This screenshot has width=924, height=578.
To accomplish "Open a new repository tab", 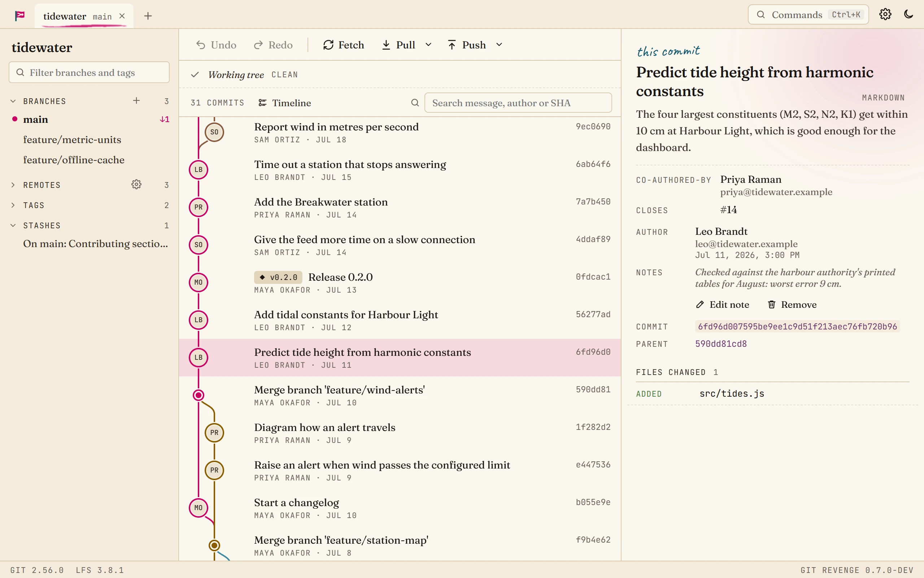I will (x=148, y=16).
